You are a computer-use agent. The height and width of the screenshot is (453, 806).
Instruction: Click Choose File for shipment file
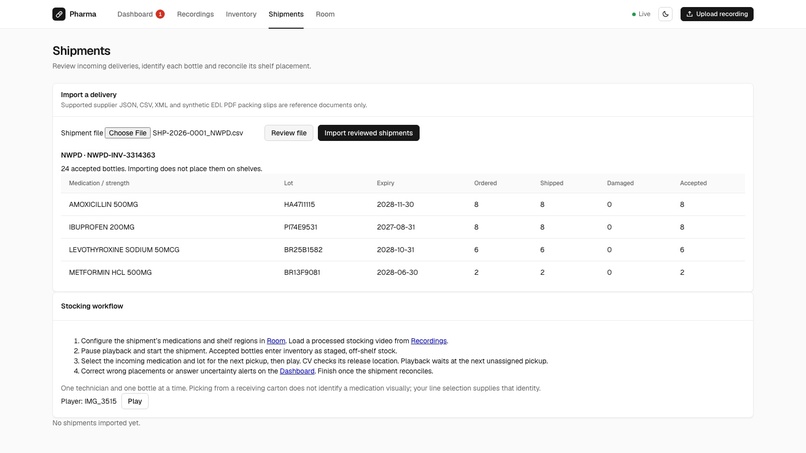pos(127,133)
